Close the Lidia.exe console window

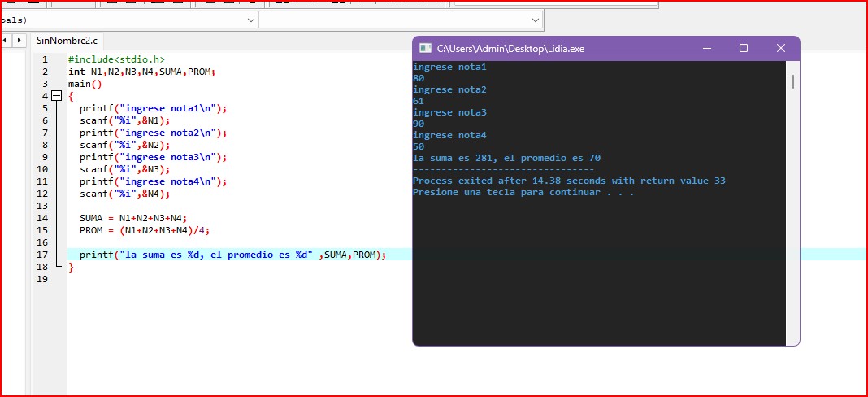pos(780,49)
